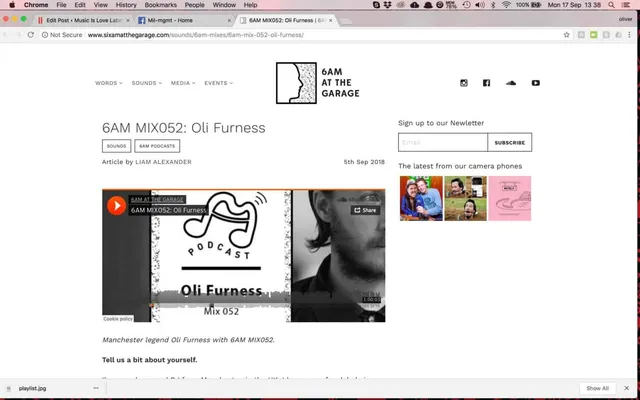Show all downloads
Screen dimensions: 640x400
point(598,388)
